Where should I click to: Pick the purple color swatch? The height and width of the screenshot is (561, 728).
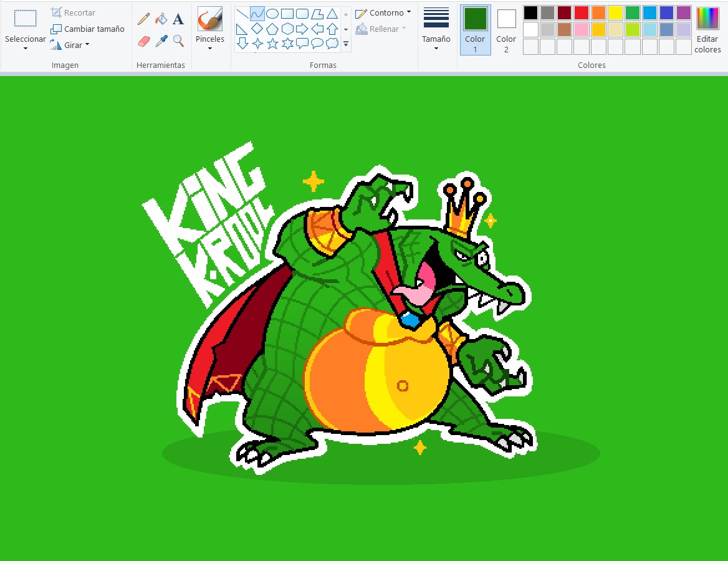tap(683, 12)
